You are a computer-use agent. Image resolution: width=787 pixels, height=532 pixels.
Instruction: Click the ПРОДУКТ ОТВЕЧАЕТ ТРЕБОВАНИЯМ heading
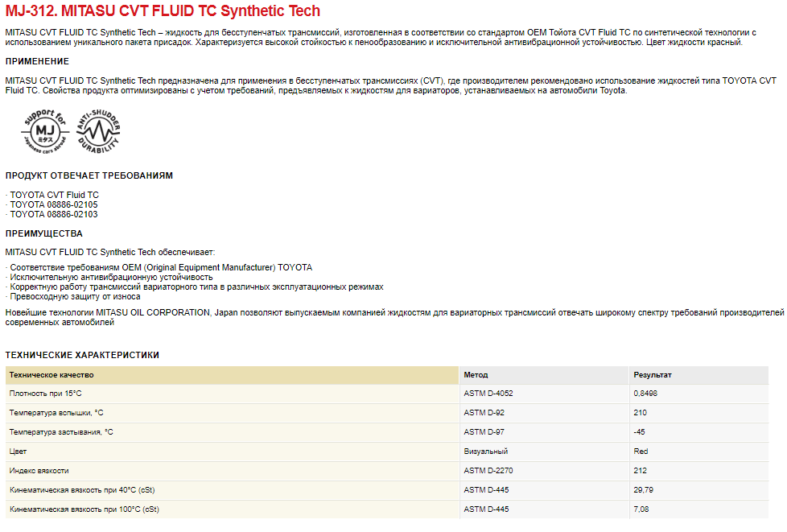(89, 175)
